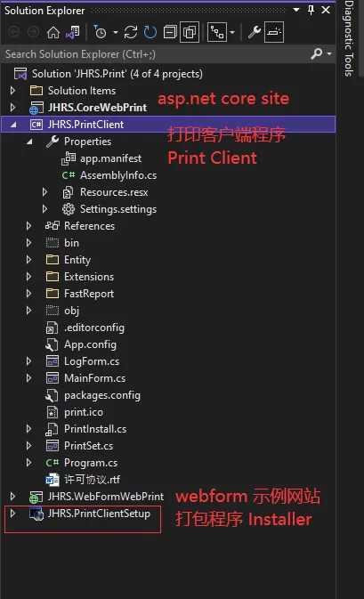Open the Pending Changes Filter clock icon
The width and height of the screenshot is (364, 599).
pos(100,32)
